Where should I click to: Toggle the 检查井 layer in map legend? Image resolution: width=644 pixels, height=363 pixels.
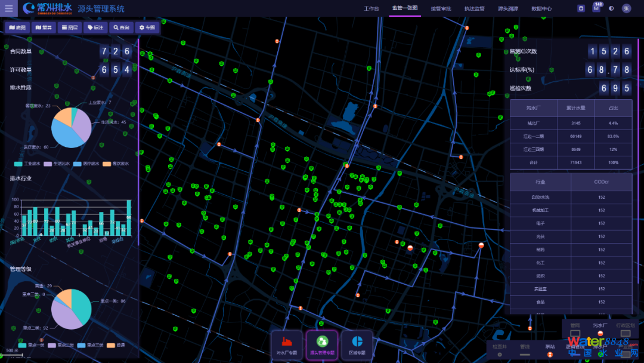(x=500, y=350)
